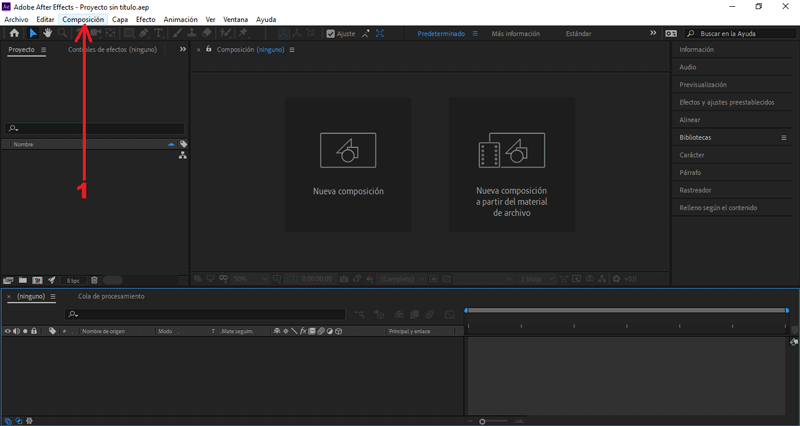
Task: Select the Rectangle shape tool
Action: coord(129,33)
